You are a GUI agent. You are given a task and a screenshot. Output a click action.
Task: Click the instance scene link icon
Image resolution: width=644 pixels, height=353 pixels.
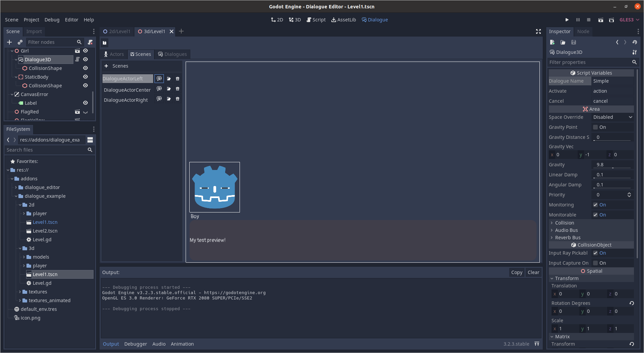[20, 42]
